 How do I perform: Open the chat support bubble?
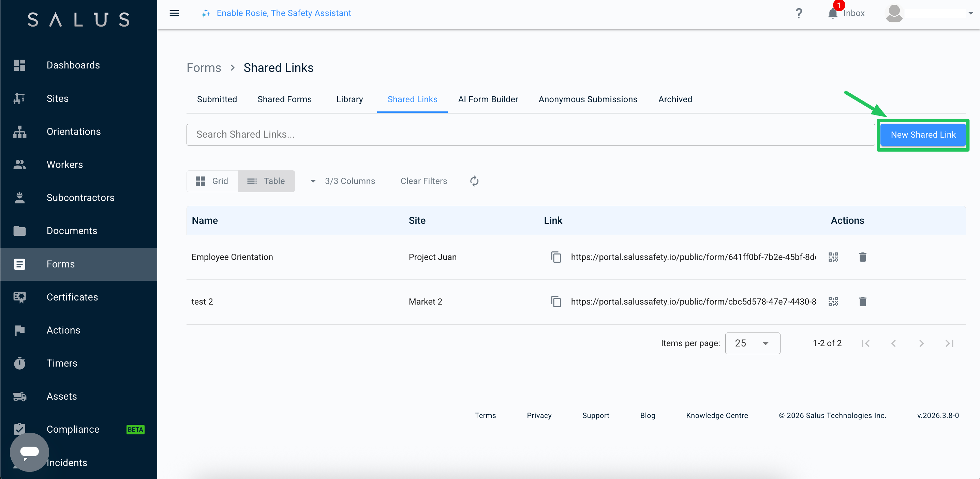point(29,452)
